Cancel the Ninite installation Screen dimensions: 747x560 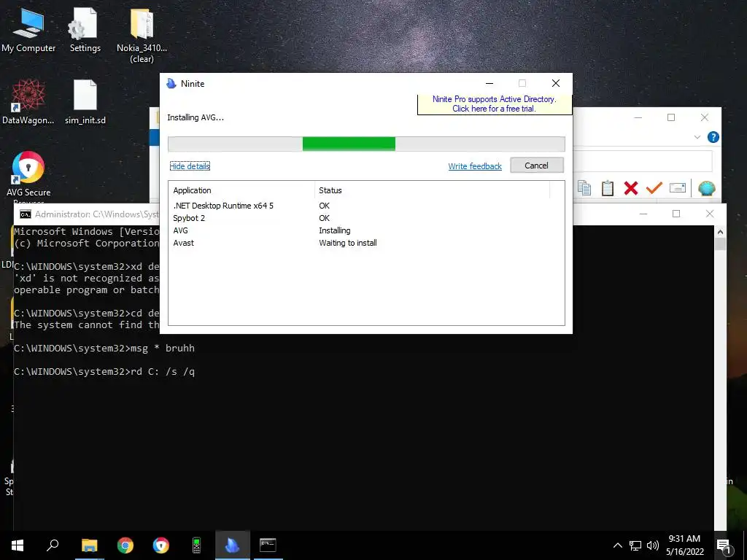537,166
